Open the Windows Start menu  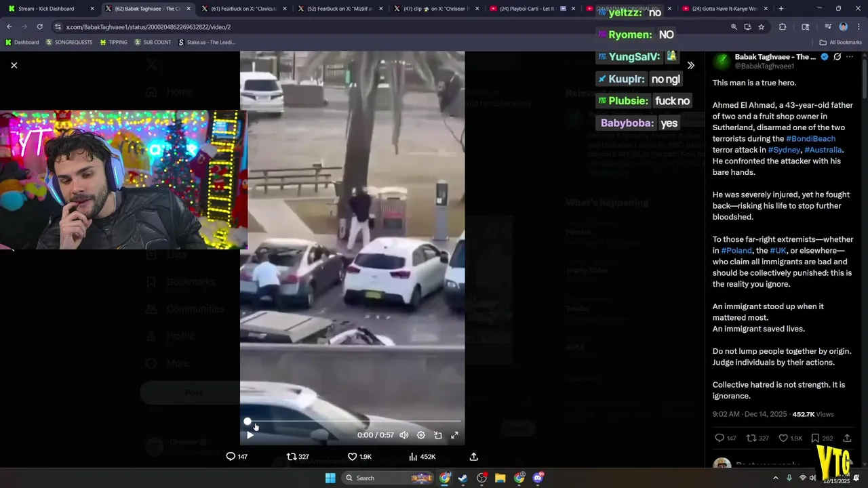click(x=330, y=478)
